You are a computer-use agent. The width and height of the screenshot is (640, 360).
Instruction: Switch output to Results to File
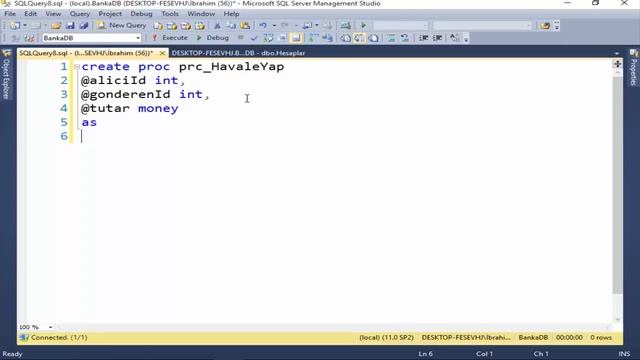[x=373, y=38]
